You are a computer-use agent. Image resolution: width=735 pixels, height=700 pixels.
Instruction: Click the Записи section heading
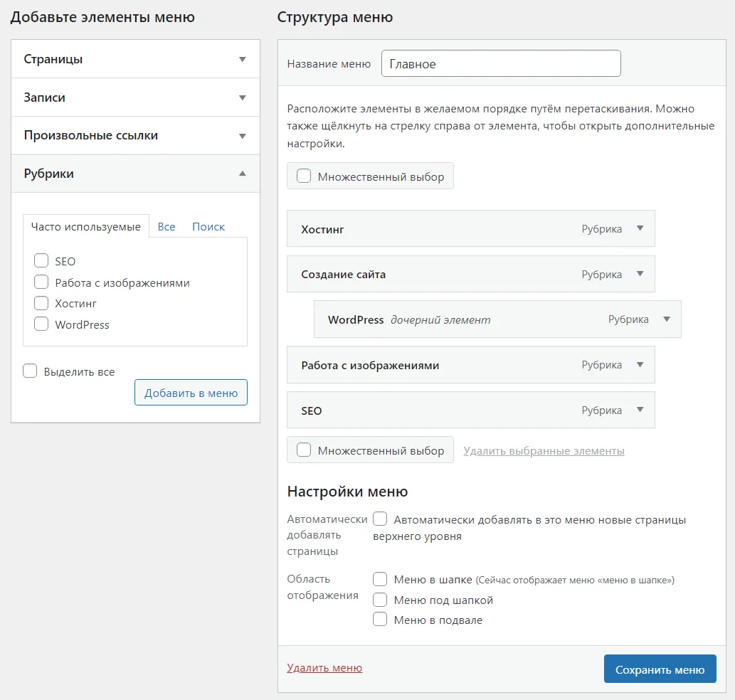45,97
